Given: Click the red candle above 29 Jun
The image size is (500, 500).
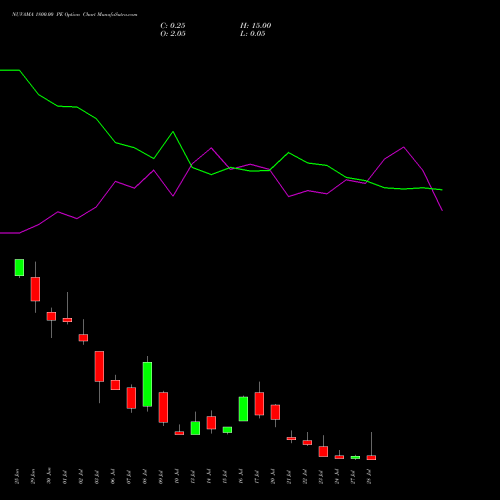Looking at the screenshot, I should (x=35, y=289).
